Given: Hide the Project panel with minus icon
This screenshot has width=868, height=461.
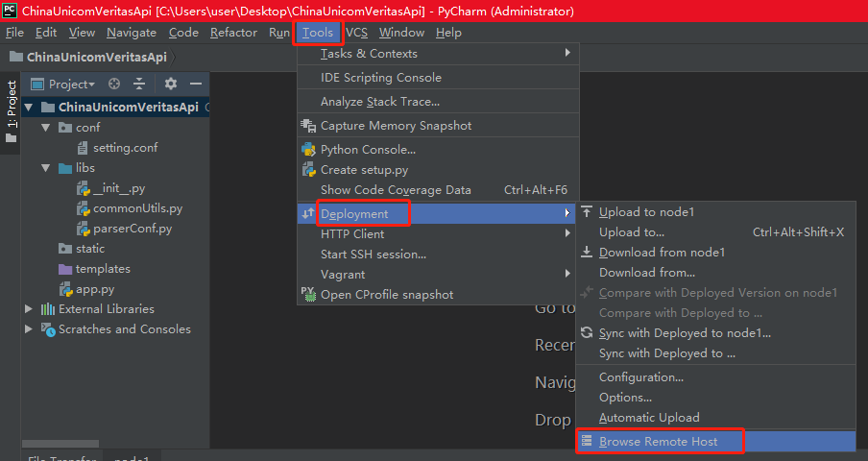Looking at the screenshot, I should click(196, 85).
